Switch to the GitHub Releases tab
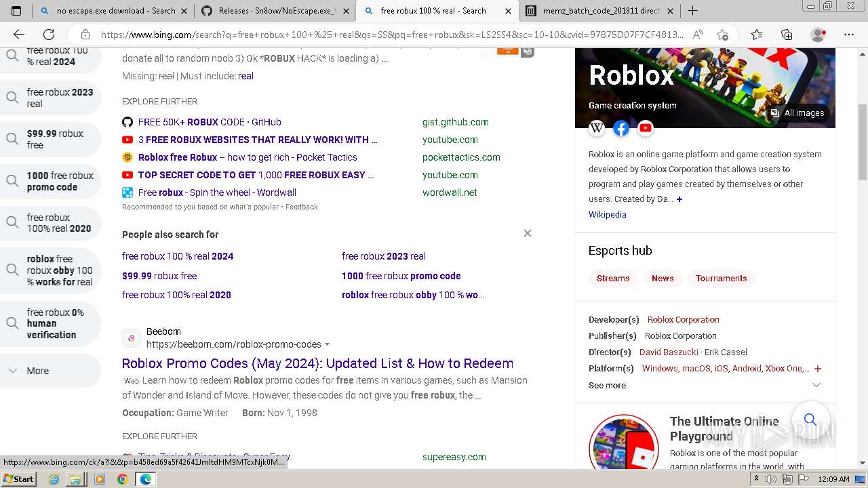 276,11
